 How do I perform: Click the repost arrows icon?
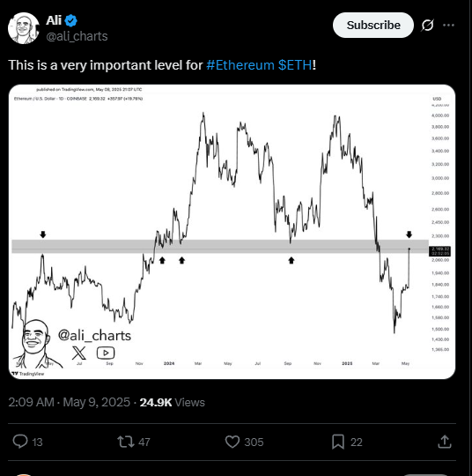point(126,442)
